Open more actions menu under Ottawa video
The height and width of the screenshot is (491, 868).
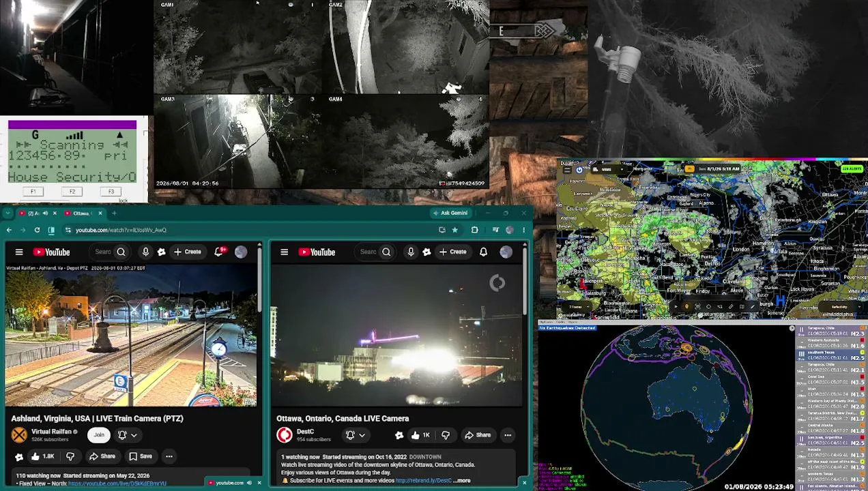tap(508, 435)
